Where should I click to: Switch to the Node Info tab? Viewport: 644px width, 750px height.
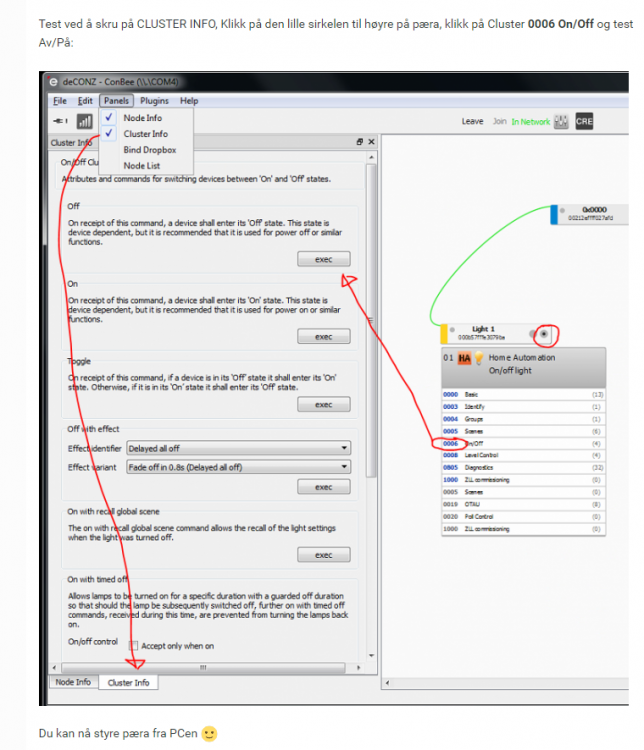coord(72,682)
